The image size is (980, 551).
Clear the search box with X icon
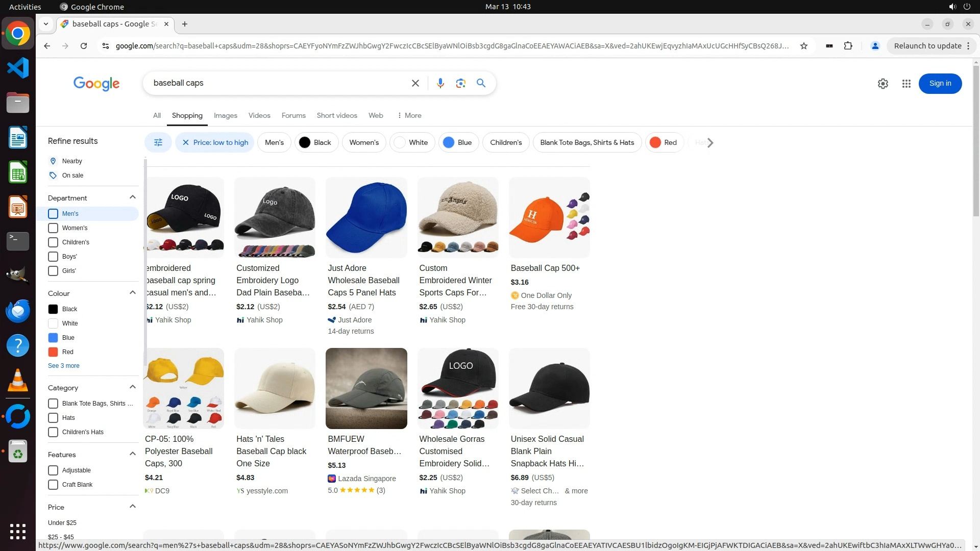(x=415, y=83)
